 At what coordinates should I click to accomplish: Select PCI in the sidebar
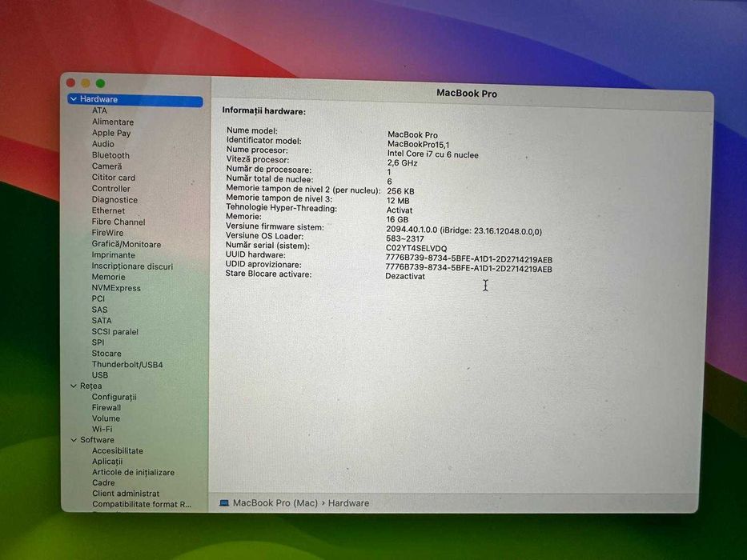tap(98, 298)
